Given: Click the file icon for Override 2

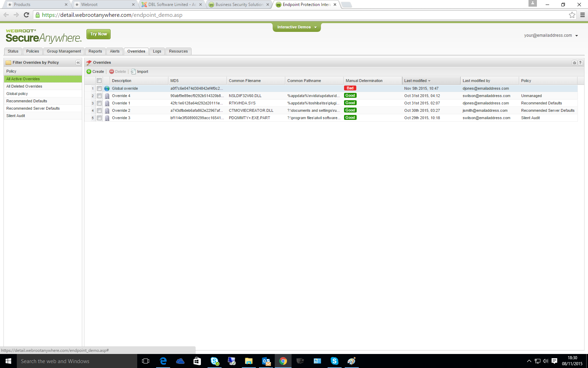Looking at the screenshot, I should (x=107, y=110).
